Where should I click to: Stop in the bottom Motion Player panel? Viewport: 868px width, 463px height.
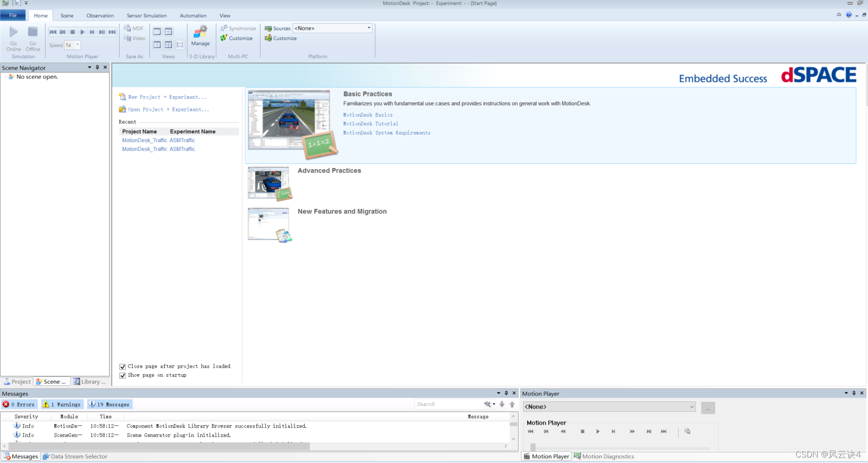[x=582, y=432]
